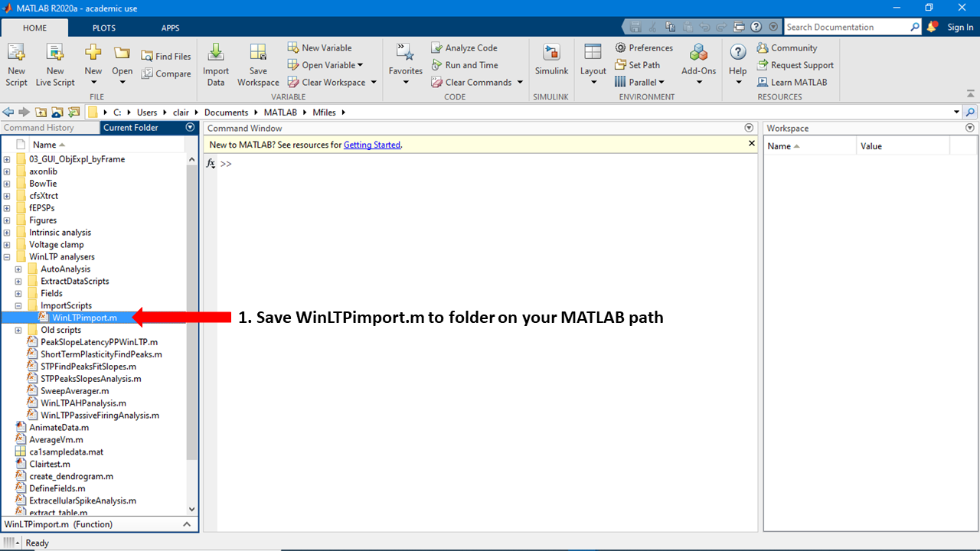Expand Clear Workspace dropdown arrow
Viewport: 980px width, 551px height.
[x=374, y=82]
